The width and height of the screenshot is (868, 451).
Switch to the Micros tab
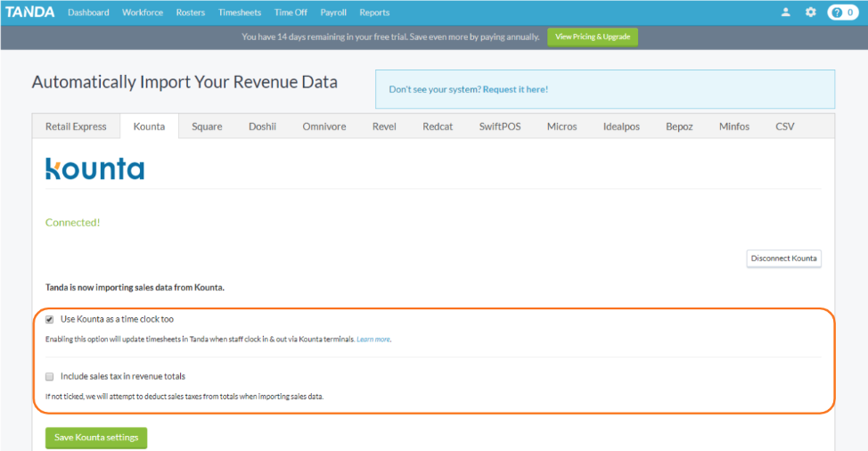click(561, 127)
